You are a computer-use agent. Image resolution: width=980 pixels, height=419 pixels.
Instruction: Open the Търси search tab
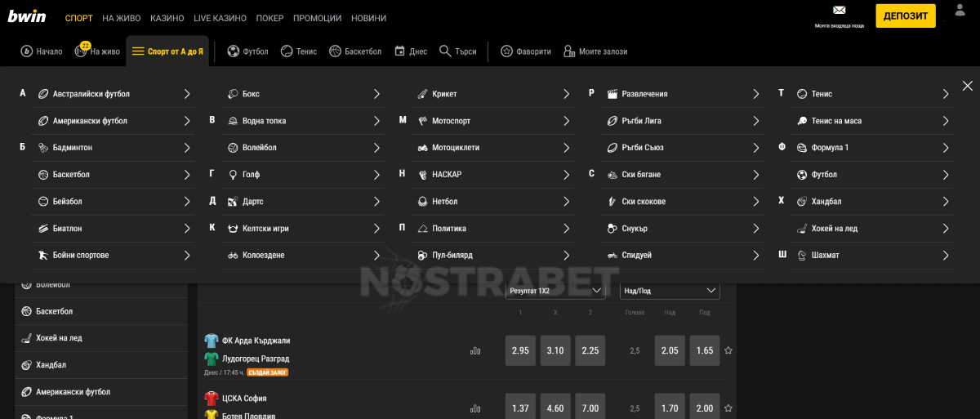pos(457,51)
